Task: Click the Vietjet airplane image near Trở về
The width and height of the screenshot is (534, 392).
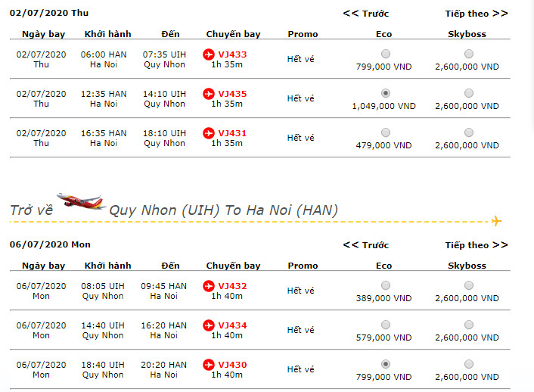Action: point(79,201)
